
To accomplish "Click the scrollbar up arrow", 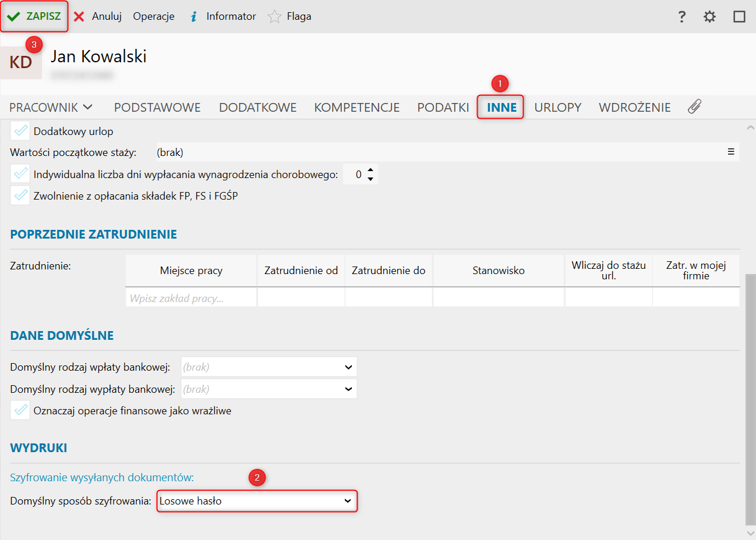I will 750,127.
